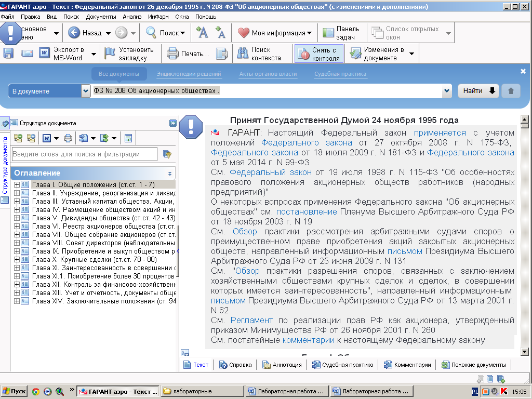Screen dimensions: 532x399
Task: Click Экспорт в MS-Word icon
Action: coord(44,54)
